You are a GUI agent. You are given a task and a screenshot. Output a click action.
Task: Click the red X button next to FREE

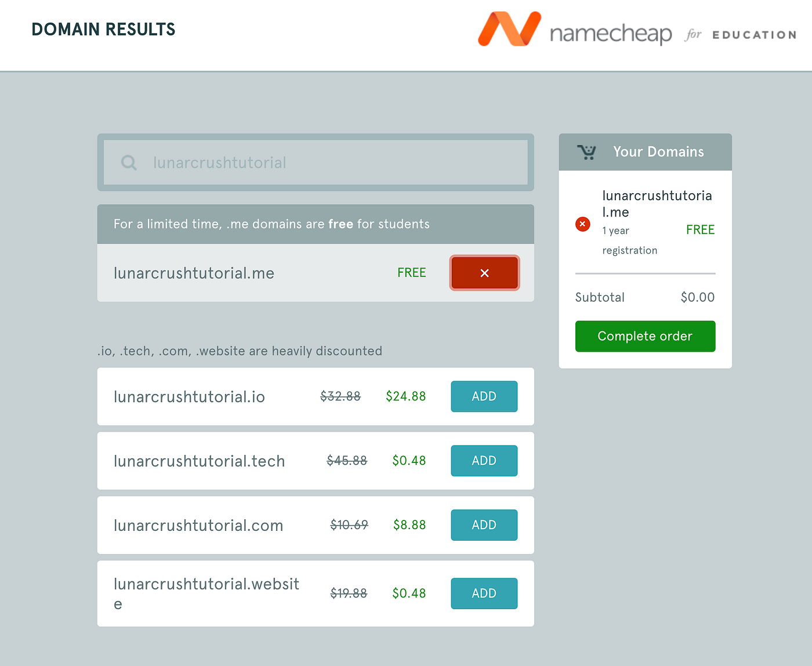[x=484, y=273]
